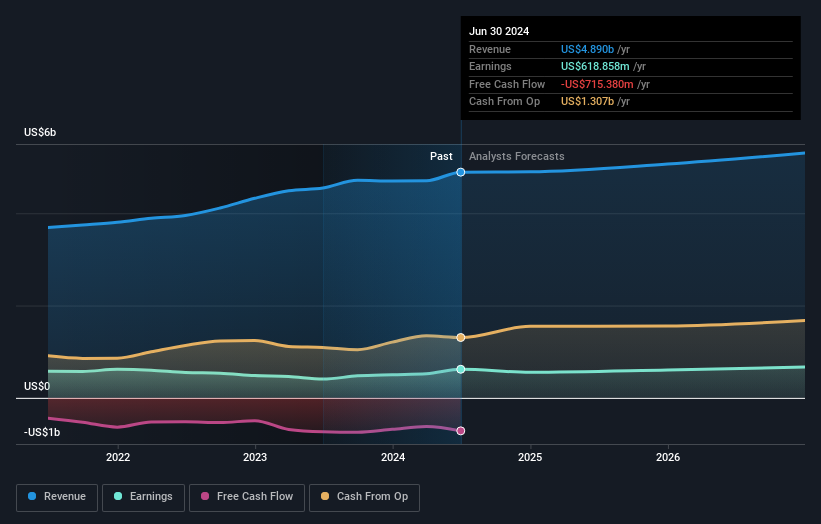The height and width of the screenshot is (524, 821).
Task: Toggle the Free Cash Flow legend button
Action: pyautogui.click(x=247, y=497)
